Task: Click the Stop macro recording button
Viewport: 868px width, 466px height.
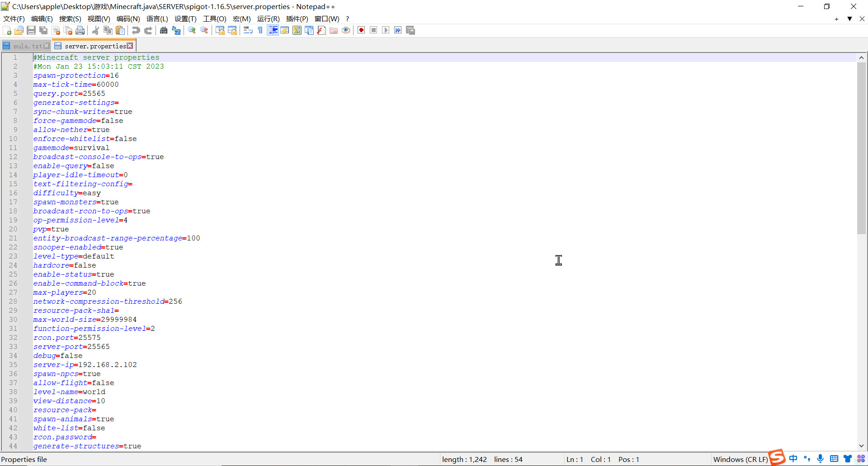Action: tap(373, 30)
